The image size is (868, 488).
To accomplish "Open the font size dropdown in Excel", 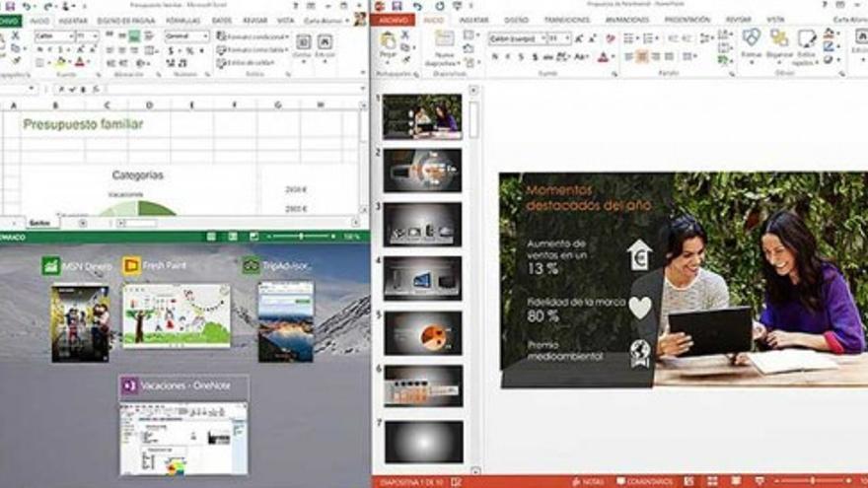I will [96, 36].
